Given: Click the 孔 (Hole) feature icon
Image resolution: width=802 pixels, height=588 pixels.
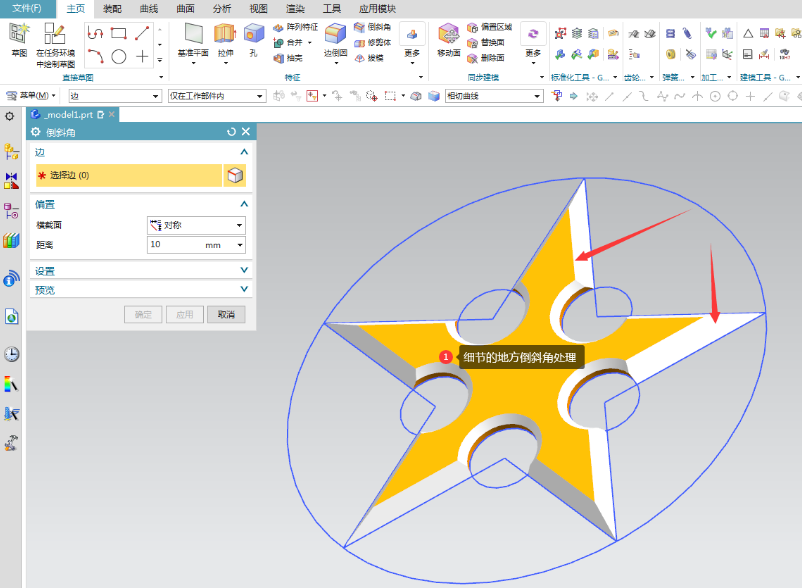Looking at the screenshot, I should point(253,34).
